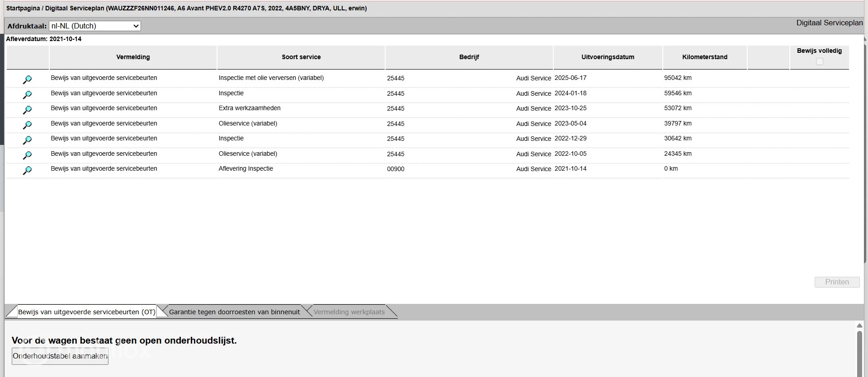Click the Kilometerstand column header
868x377 pixels.
coord(704,57)
